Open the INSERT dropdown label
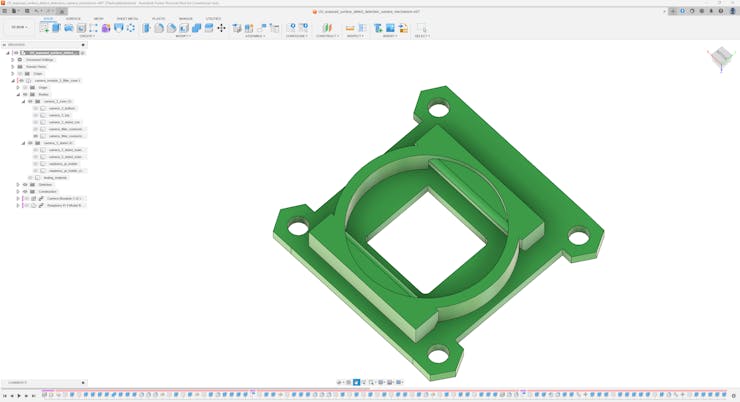The width and height of the screenshot is (740, 402). (390, 36)
